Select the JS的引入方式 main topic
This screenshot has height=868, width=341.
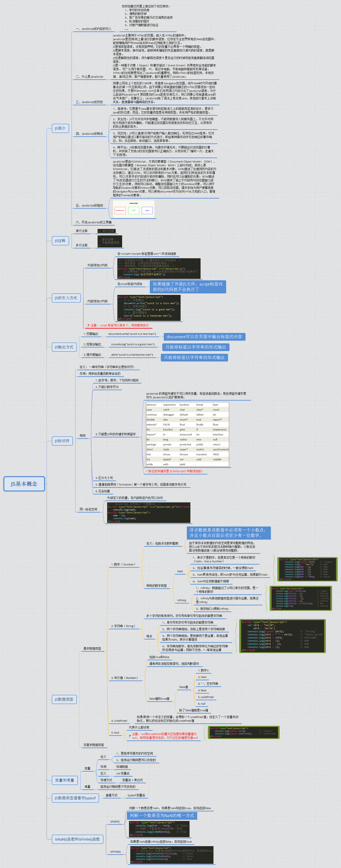[x=66, y=298]
